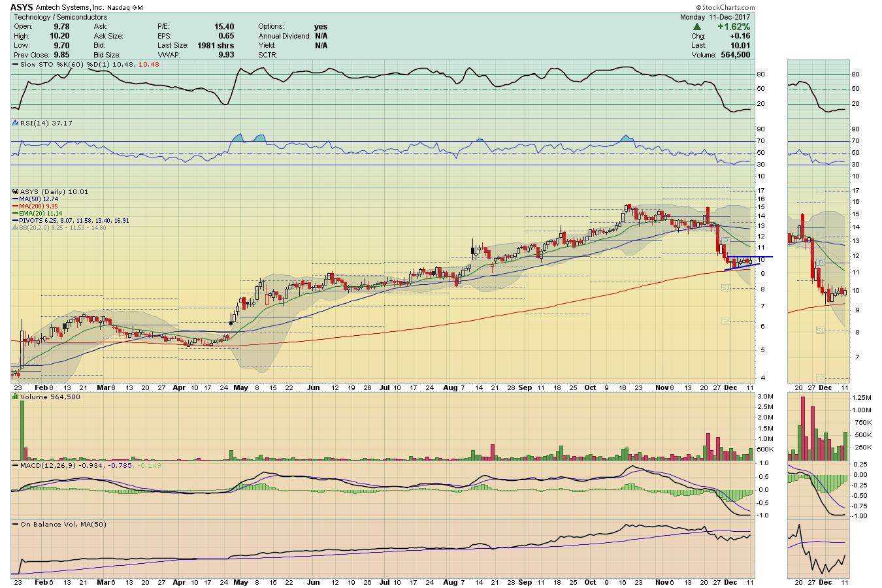This screenshot has width=882, height=588.
Task: Click the Slow STO indicator label
Action: (x=37, y=64)
